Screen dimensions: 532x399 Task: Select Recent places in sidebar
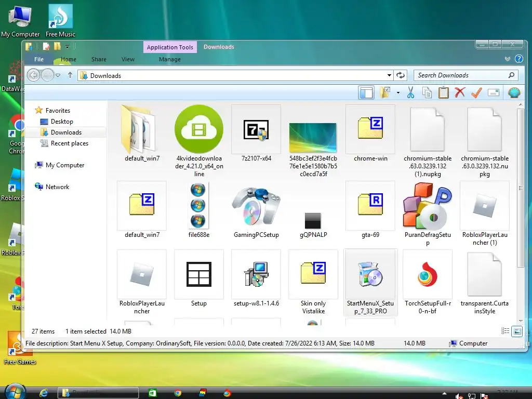point(69,143)
